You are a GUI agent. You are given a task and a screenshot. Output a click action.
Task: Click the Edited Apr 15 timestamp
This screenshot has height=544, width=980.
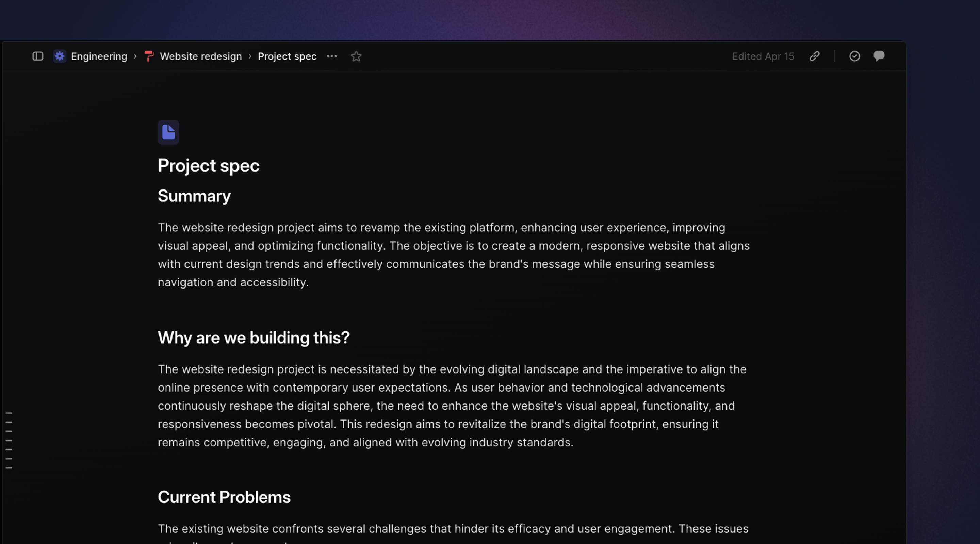[763, 56]
